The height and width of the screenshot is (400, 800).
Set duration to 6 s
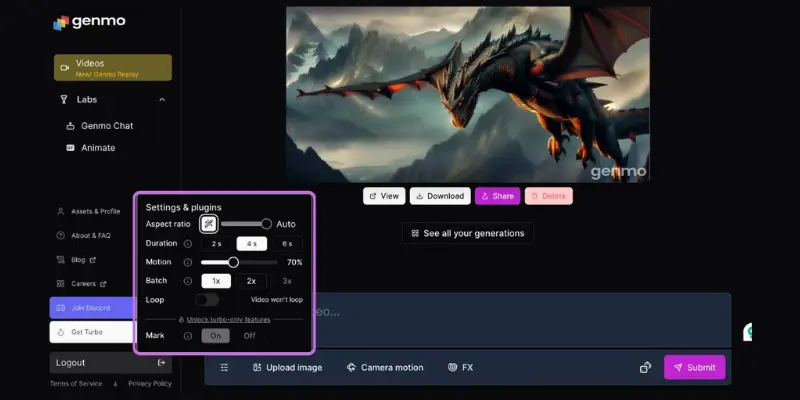coord(287,244)
